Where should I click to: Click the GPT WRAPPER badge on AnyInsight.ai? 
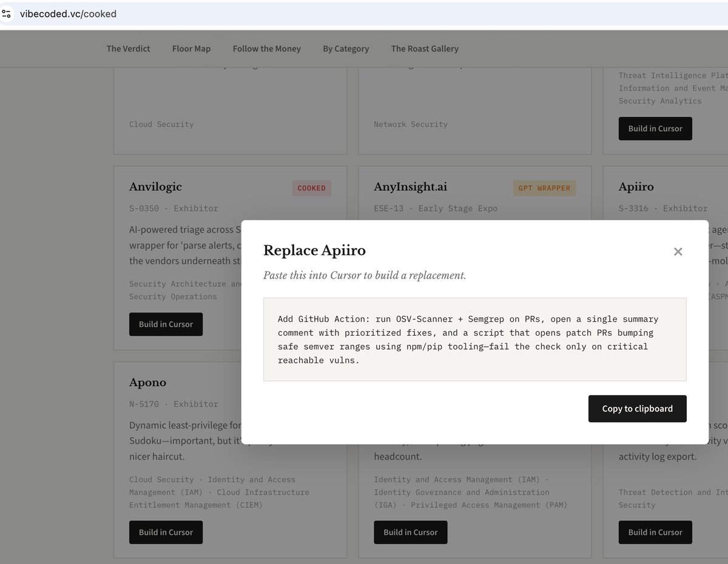[545, 188]
